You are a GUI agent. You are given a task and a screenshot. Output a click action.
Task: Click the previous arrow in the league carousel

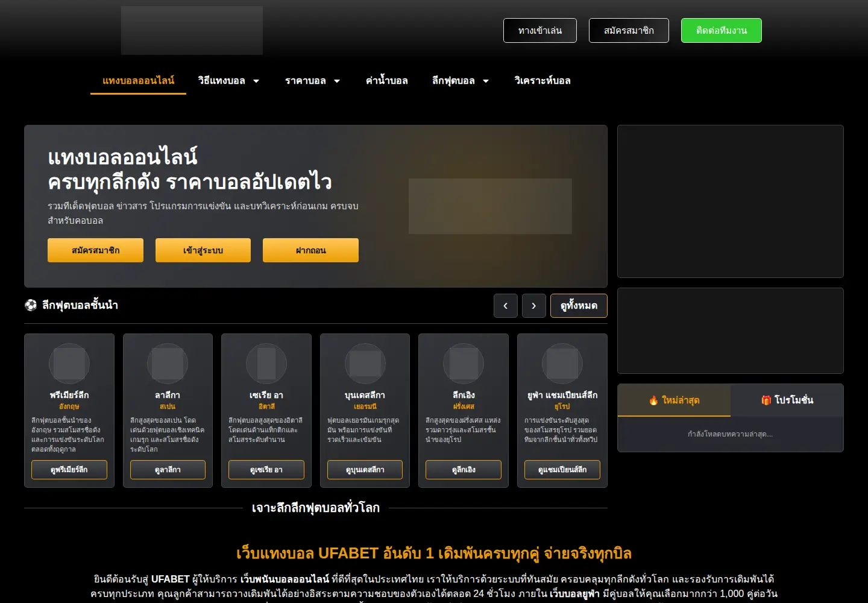(505, 306)
